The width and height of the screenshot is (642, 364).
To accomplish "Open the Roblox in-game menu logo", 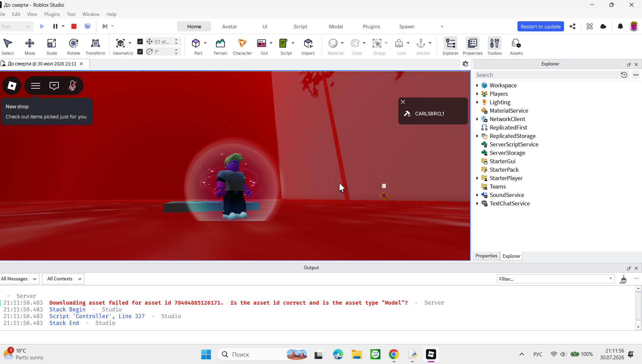I will [x=12, y=86].
